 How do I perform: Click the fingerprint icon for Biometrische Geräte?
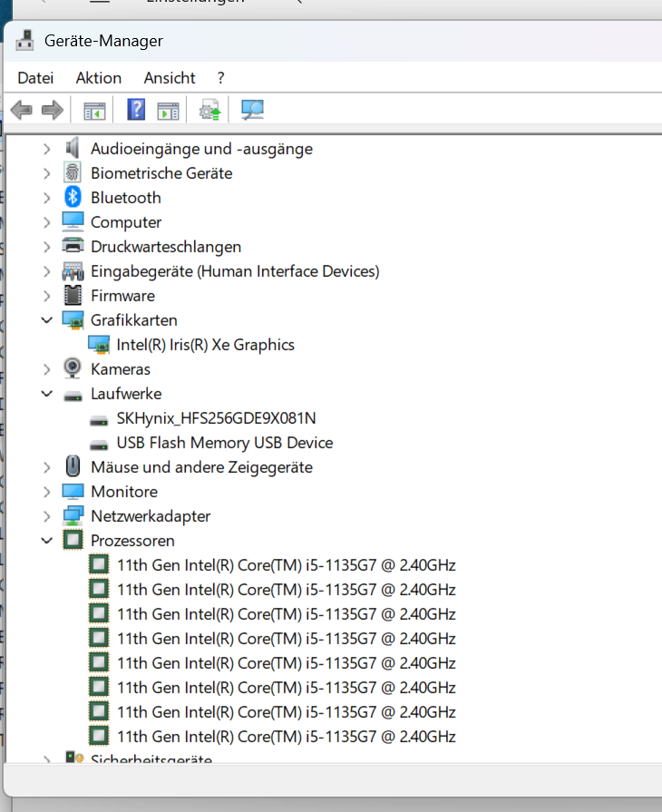[x=73, y=173]
